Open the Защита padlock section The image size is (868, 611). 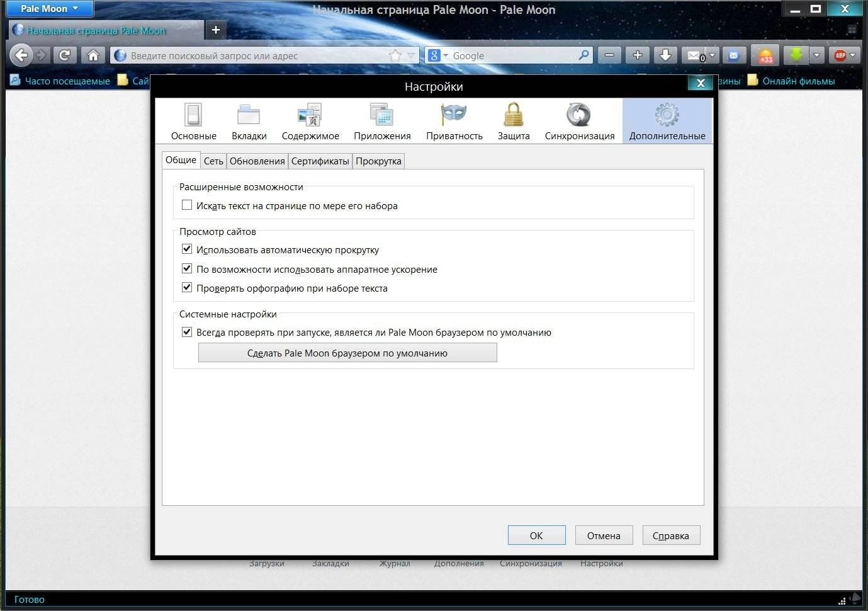pos(514,121)
